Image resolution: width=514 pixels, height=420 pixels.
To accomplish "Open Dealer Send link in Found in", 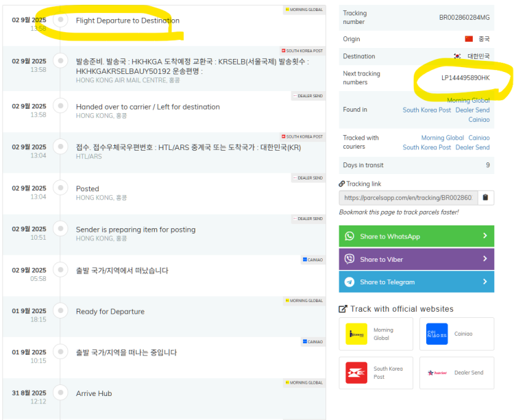I will click(x=472, y=110).
